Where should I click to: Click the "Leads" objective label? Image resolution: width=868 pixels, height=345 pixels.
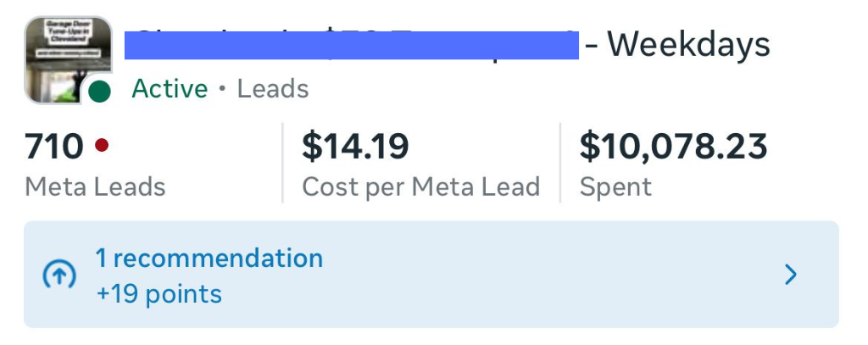click(x=272, y=89)
